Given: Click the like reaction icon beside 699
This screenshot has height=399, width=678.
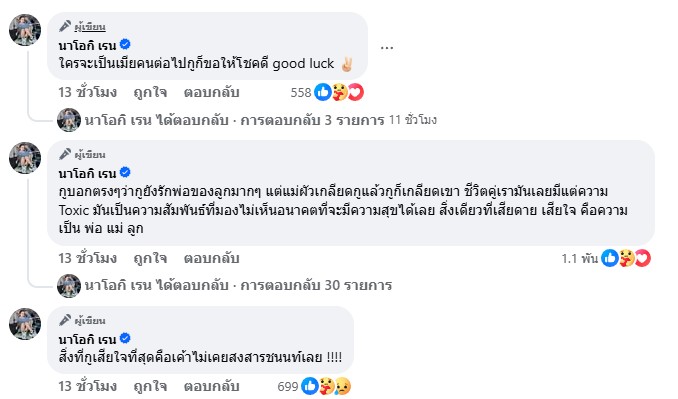Looking at the screenshot, I should 310,386.
